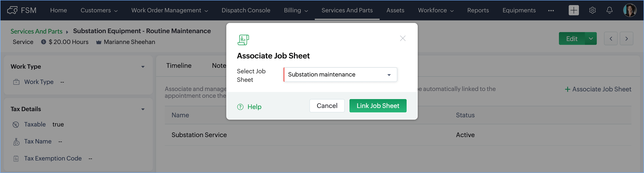
Task: Click the FSM logo icon
Action: pos(12,10)
